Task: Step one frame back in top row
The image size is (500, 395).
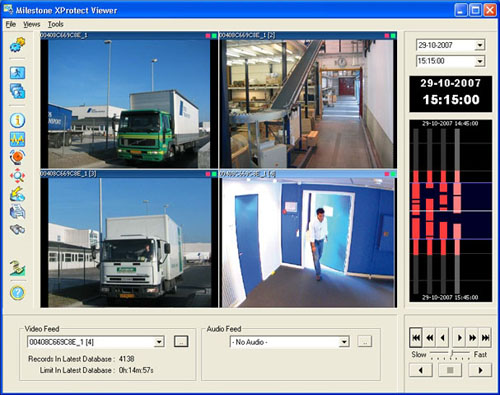Action: coord(442,338)
